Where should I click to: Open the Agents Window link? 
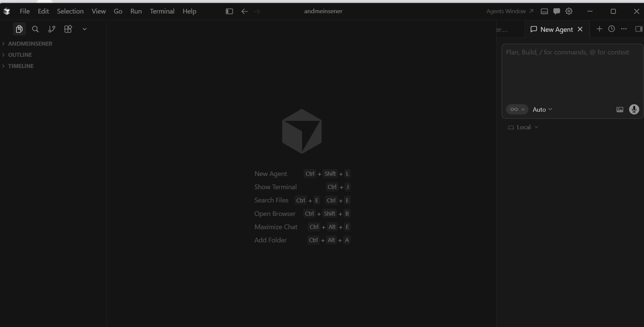click(x=510, y=11)
